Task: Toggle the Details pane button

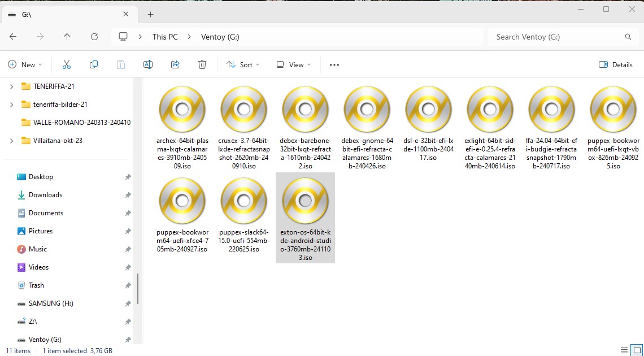Action: point(616,64)
